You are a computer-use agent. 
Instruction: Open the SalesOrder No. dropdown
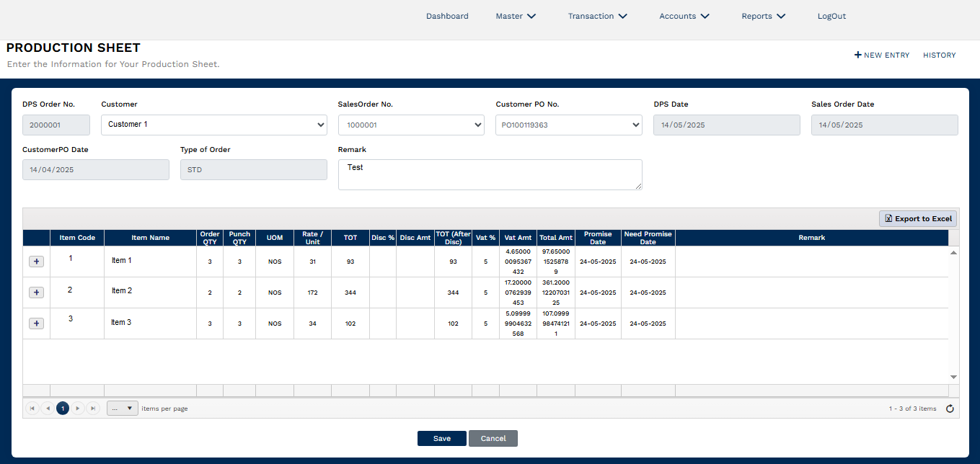pyautogui.click(x=411, y=125)
